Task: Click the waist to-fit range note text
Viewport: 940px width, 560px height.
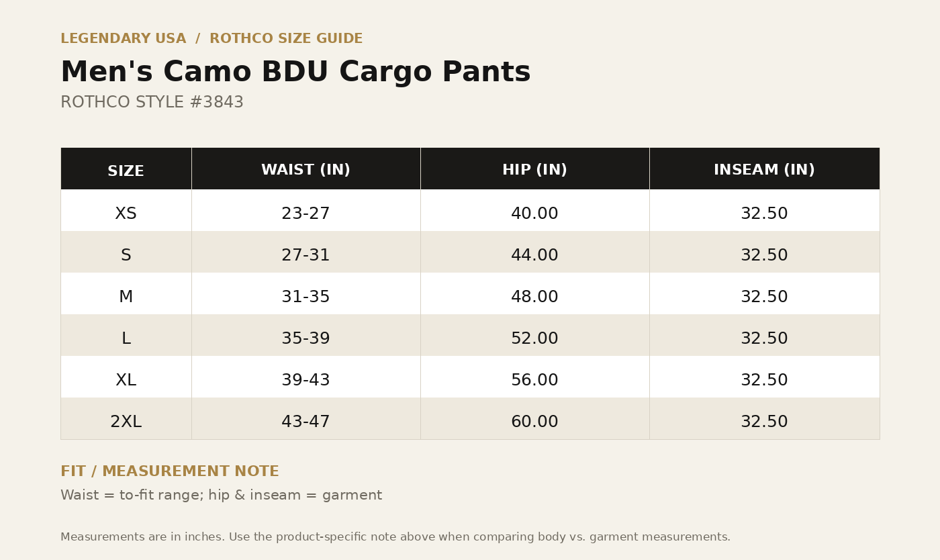Action: [x=222, y=496]
